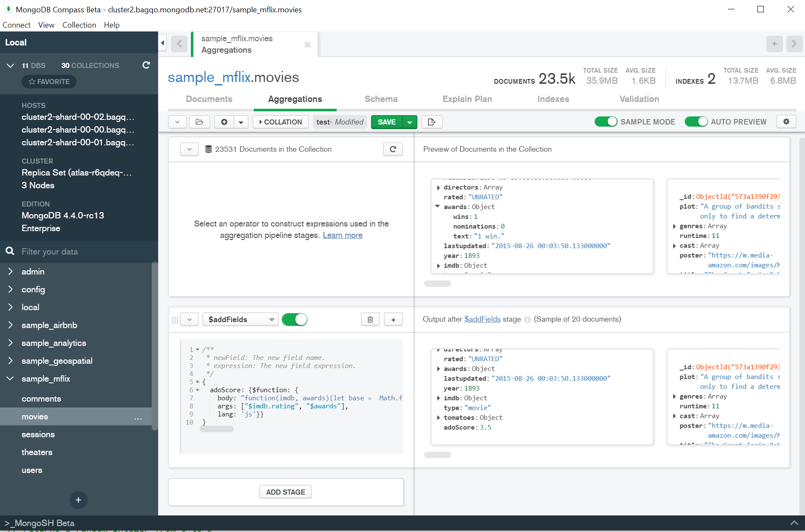Open a saved pipeline with the folder icon

(199, 122)
